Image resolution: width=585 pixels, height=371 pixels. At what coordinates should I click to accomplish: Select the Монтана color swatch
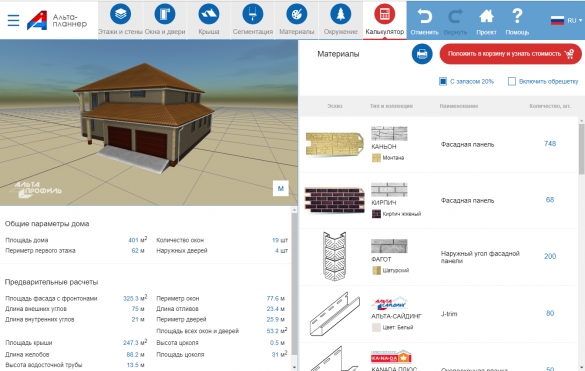pyautogui.click(x=376, y=158)
